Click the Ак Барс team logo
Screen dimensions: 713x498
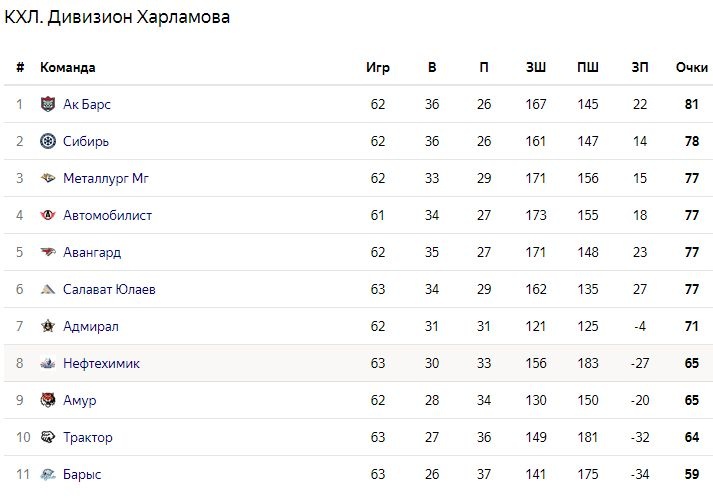pos(48,104)
